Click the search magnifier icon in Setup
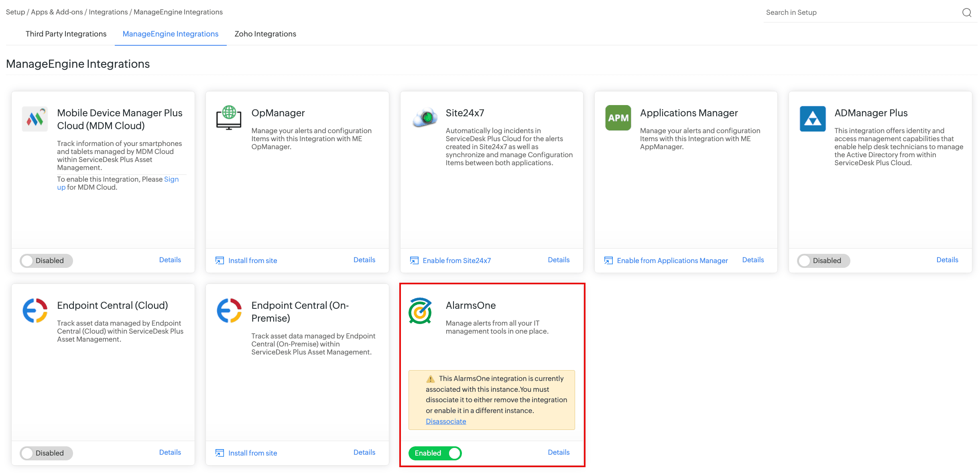Image resolution: width=980 pixels, height=474 pixels. (967, 12)
